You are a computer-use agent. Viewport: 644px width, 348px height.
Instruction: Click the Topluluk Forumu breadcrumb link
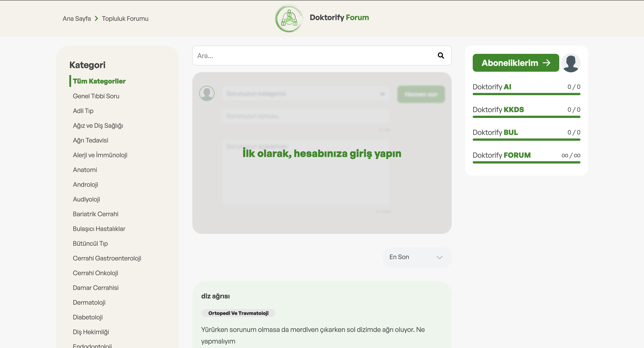[125, 19]
